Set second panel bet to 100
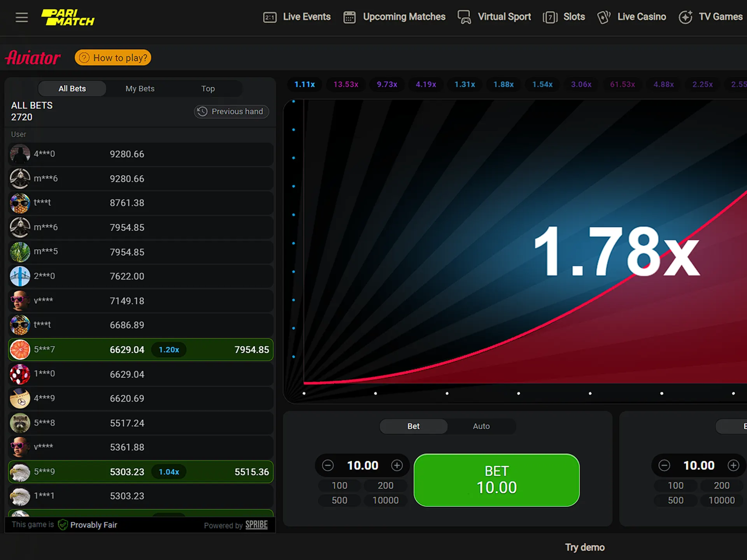This screenshot has width=747, height=560. coord(675,485)
